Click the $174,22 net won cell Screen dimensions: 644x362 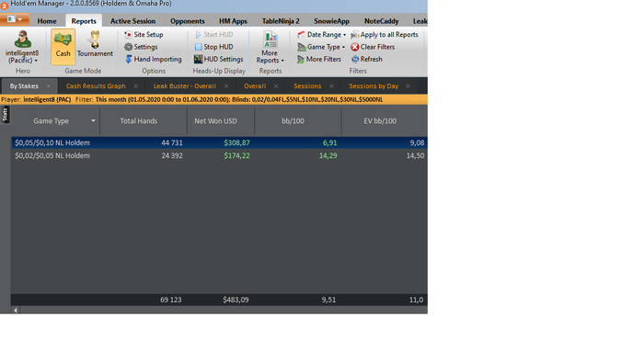tap(236, 155)
